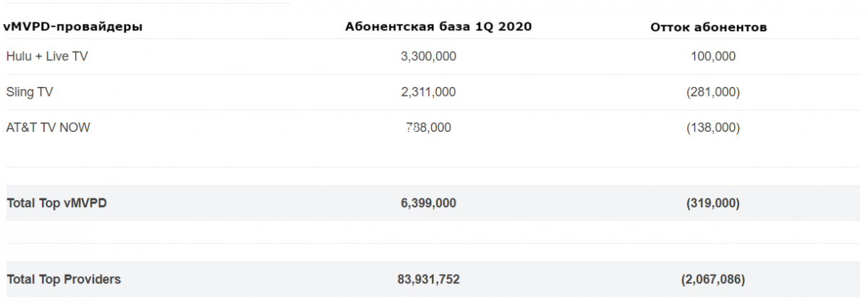Click the 6,399,000 total subscriber value

[428, 204]
